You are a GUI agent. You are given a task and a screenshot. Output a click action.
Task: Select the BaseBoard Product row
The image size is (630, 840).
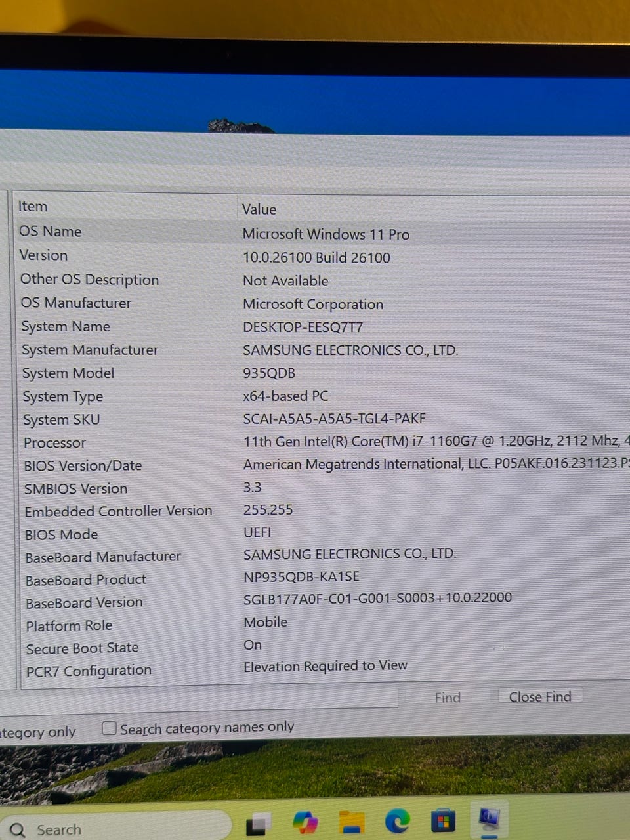pyautogui.click(x=323, y=579)
